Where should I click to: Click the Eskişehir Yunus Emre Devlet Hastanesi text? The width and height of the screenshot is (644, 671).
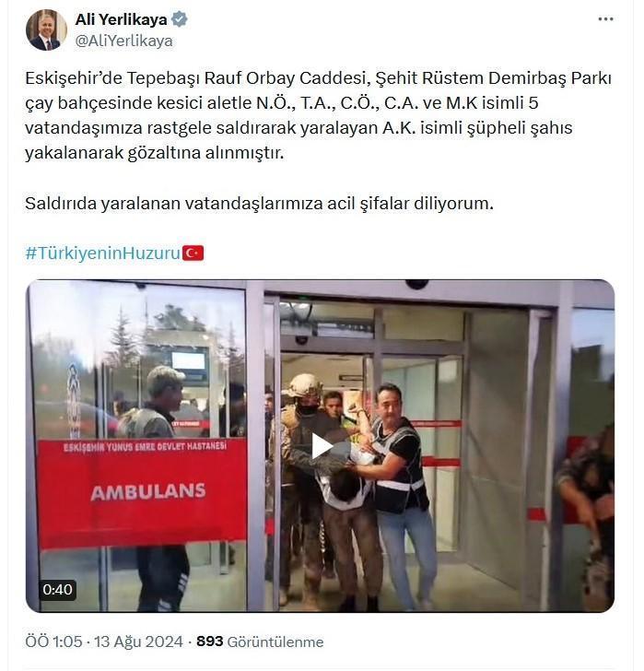[145, 447]
